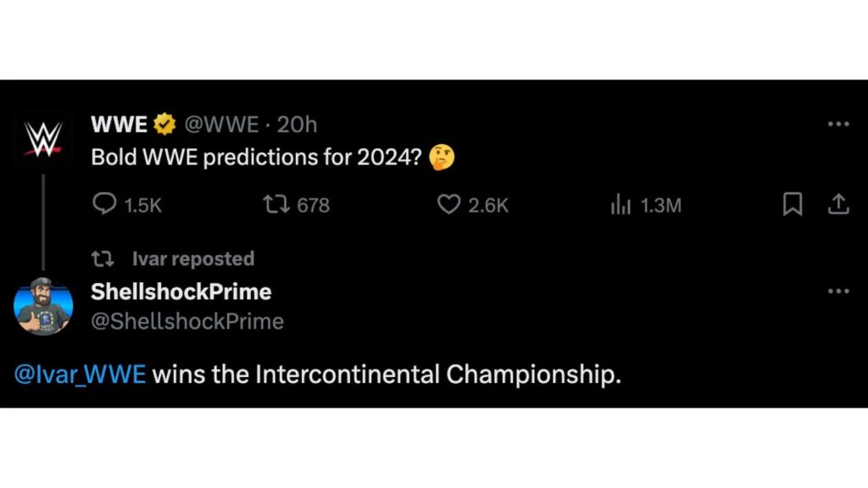This screenshot has width=868, height=488.
Task: Click the WWE display name
Action: 120,125
